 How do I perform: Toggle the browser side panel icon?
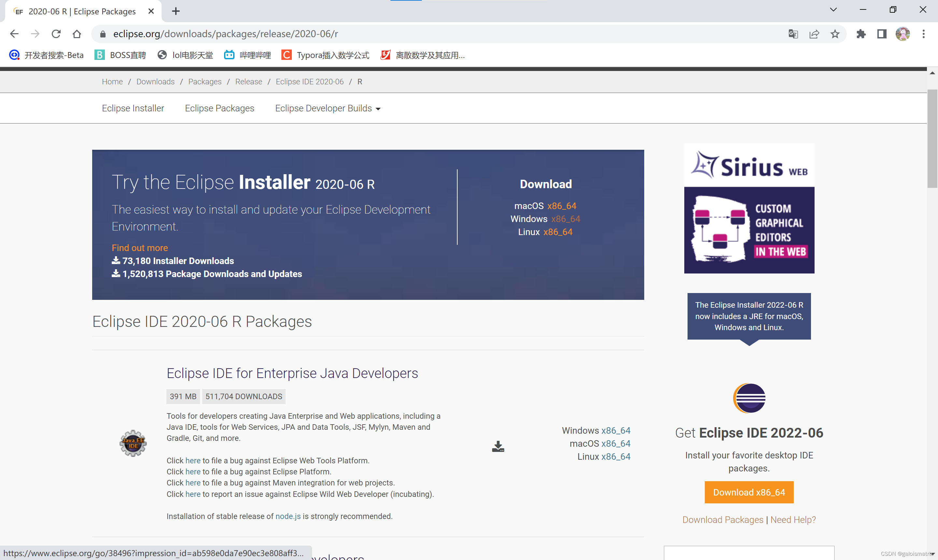pyautogui.click(x=882, y=34)
